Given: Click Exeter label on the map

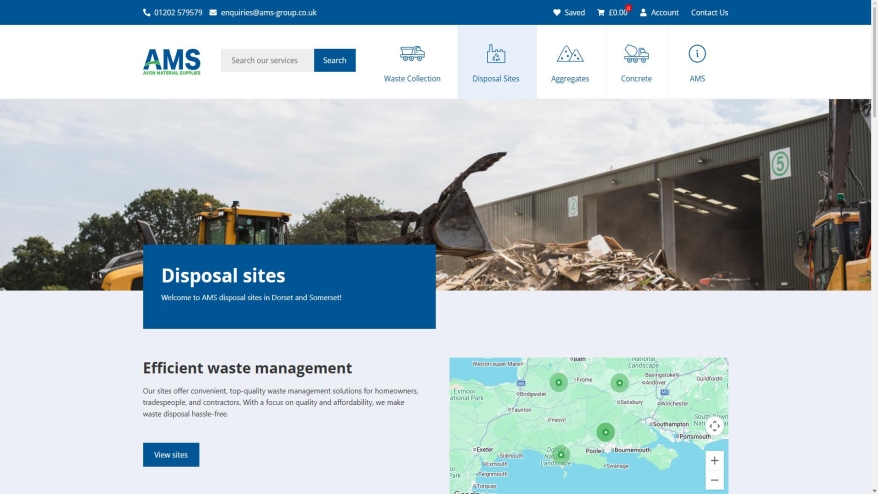Looking at the screenshot, I should [x=485, y=449].
